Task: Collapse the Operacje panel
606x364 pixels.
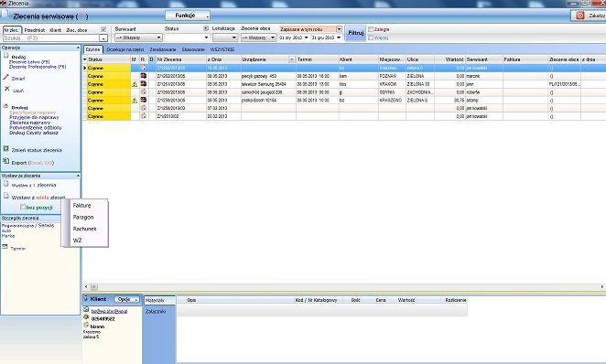Action: 78,48
